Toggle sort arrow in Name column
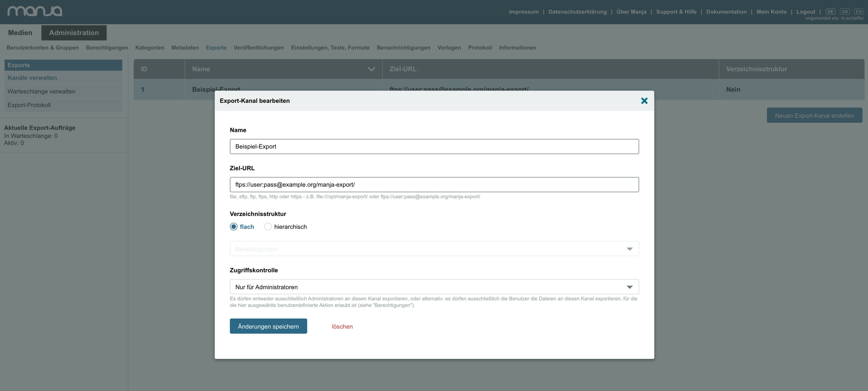 (371, 69)
